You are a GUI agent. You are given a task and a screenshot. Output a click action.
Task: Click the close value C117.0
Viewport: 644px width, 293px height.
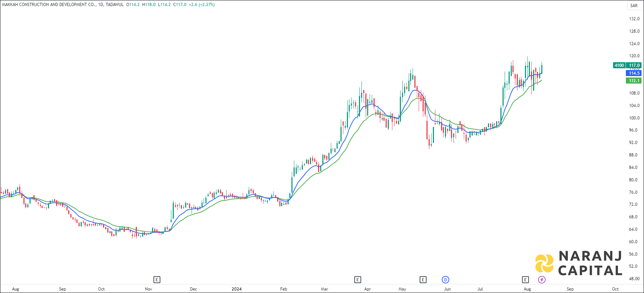coord(180,5)
